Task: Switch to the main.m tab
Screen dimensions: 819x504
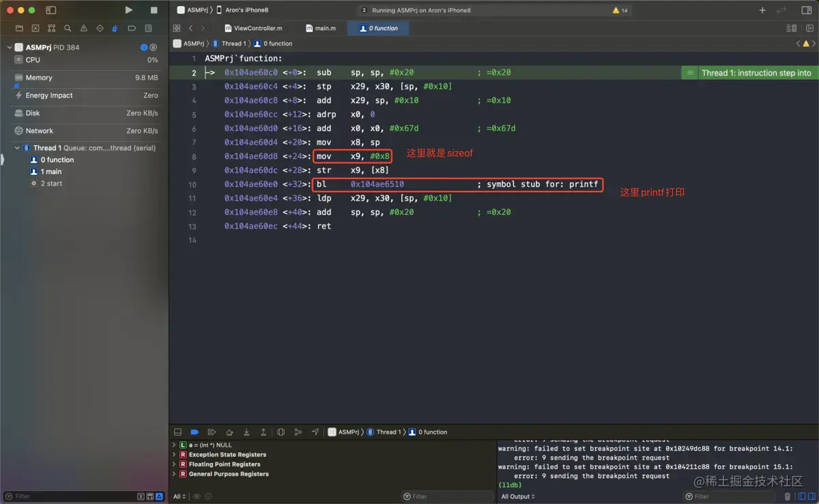Action: [320, 29]
